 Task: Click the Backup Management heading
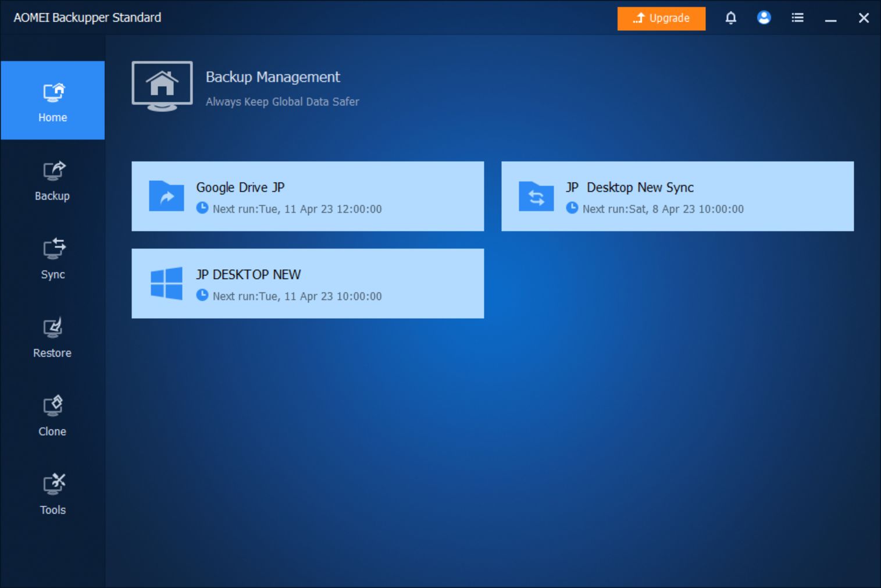point(273,77)
